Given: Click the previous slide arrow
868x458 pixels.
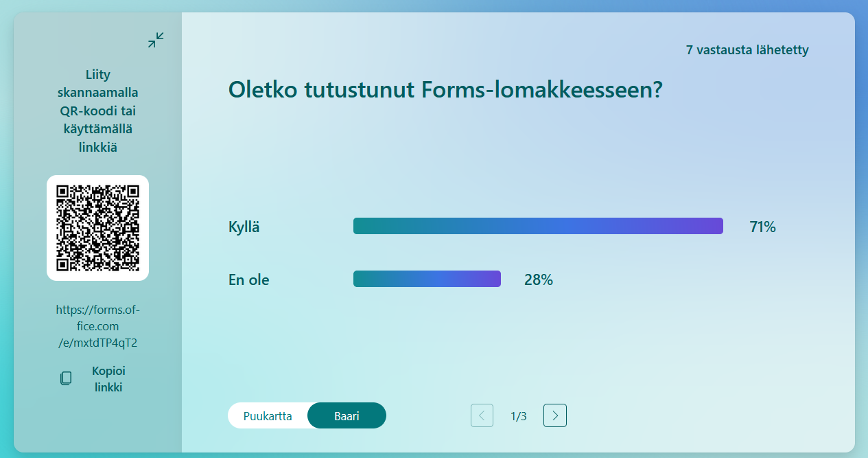Looking at the screenshot, I should [482, 415].
